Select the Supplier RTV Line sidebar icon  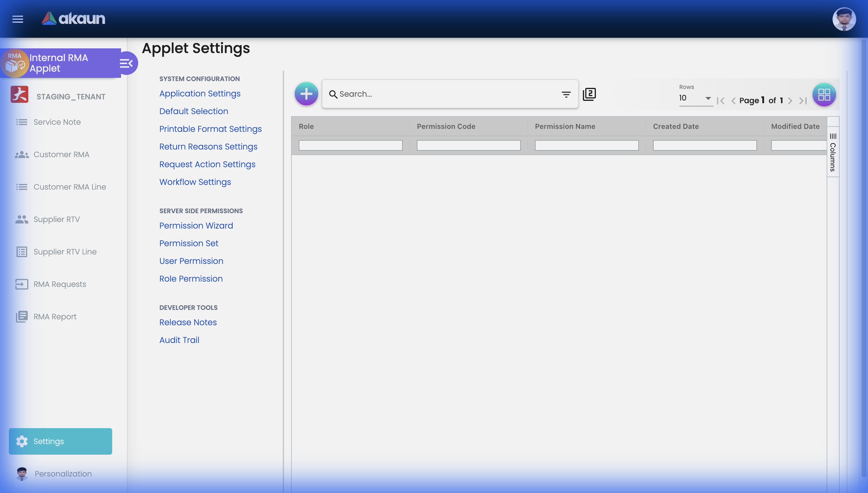pos(22,252)
